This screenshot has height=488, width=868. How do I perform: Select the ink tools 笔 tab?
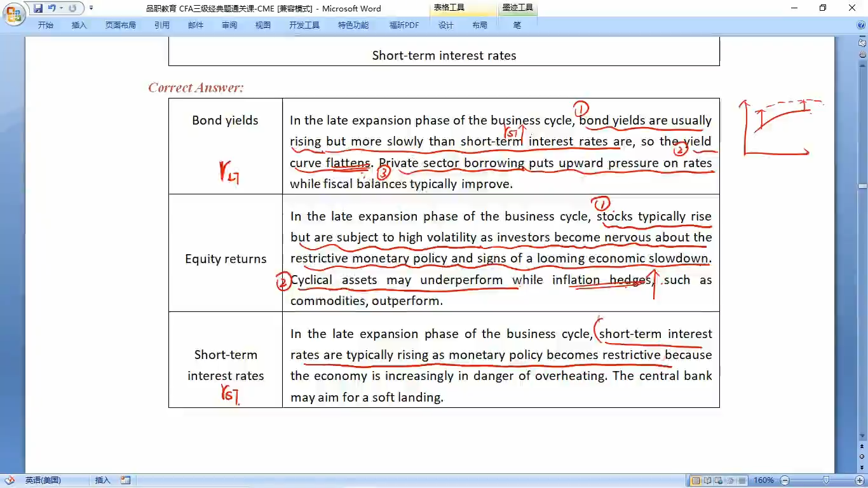coord(517,25)
